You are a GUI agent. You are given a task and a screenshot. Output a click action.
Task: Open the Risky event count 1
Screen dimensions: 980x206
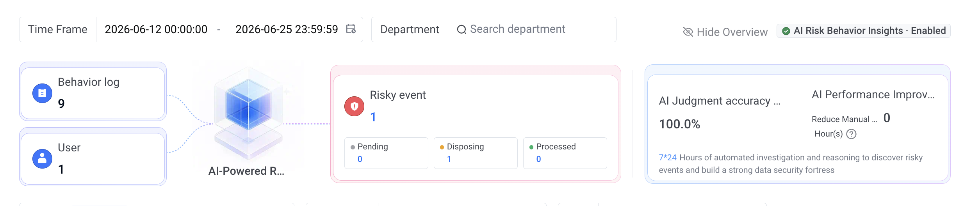[373, 117]
